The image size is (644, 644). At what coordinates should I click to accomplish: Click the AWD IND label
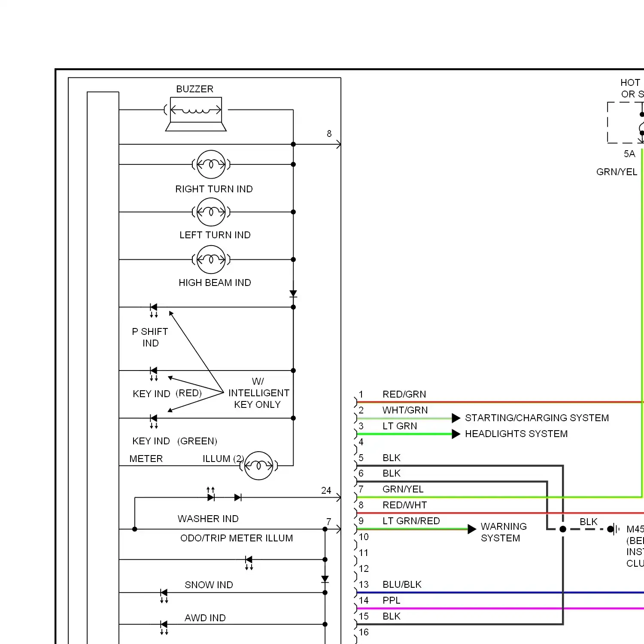click(x=205, y=618)
